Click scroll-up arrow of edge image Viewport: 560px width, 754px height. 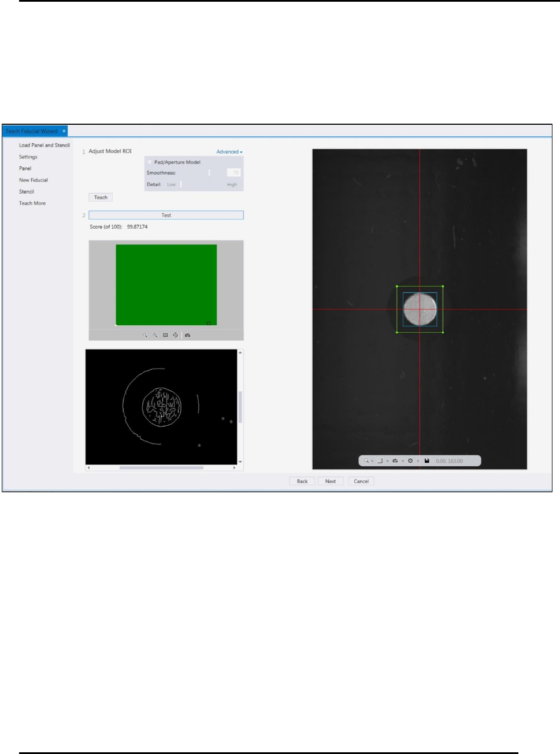coord(240,352)
